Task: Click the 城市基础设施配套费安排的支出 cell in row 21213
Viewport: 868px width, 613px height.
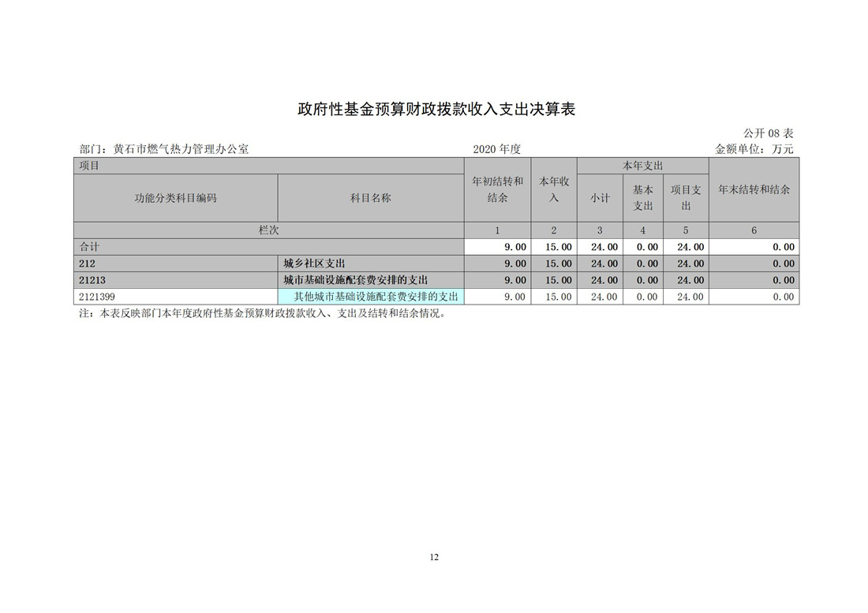Action: pos(371,280)
